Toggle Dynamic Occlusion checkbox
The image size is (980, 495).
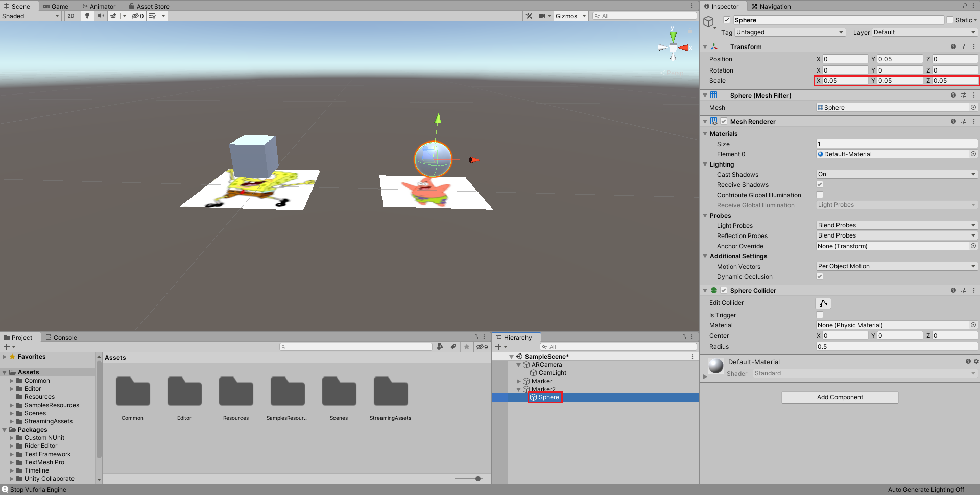[x=820, y=276]
